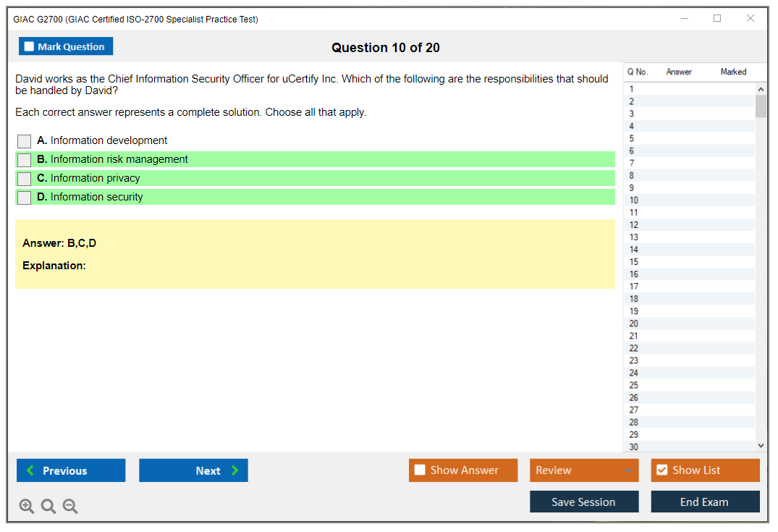This screenshot has height=532, width=778.
Task: Click the down arrow on the question list scrollbar
Action: point(761,445)
